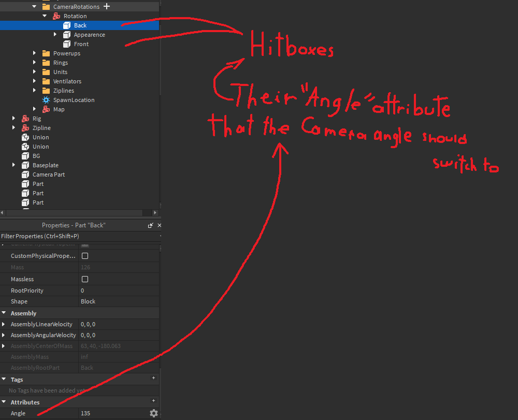The width and height of the screenshot is (518, 420).
Task: Click the plus button in the Tags section
Action: 153,378
